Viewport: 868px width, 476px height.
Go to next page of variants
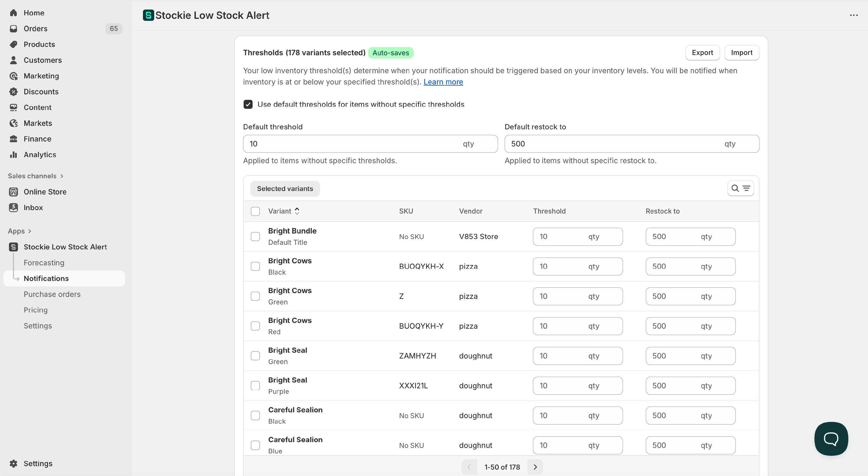tap(535, 467)
